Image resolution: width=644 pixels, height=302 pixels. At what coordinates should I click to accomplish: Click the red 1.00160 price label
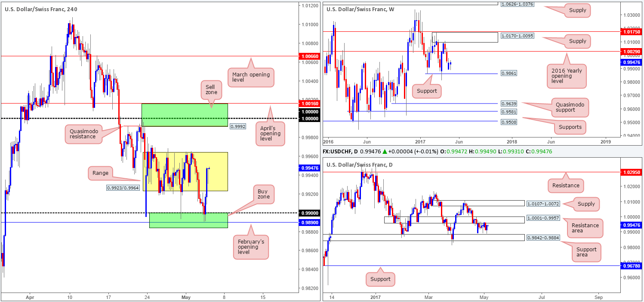click(x=310, y=104)
